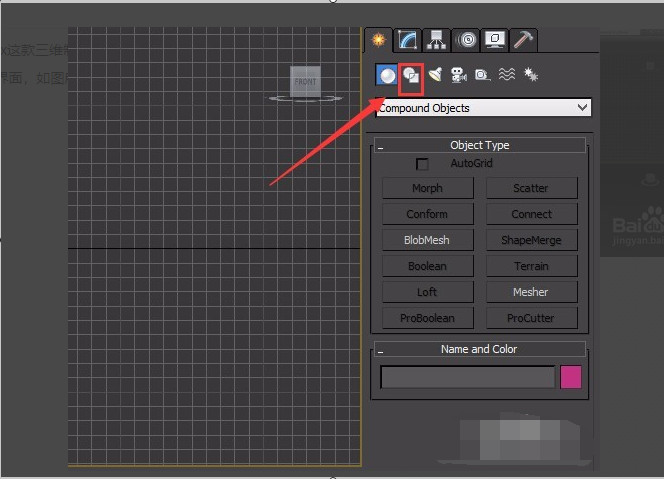Open the Create panel tab
The width and height of the screenshot is (664, 479).
pos(379,40)
